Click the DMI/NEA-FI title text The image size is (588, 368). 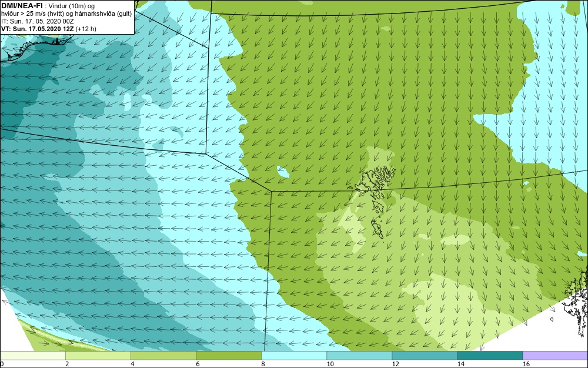(22, 5)
